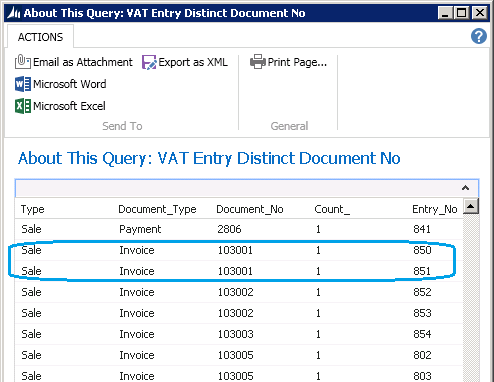The image size is (494, 382).
Task: Click the scrollbar up arrow
Action: point(471,206)
